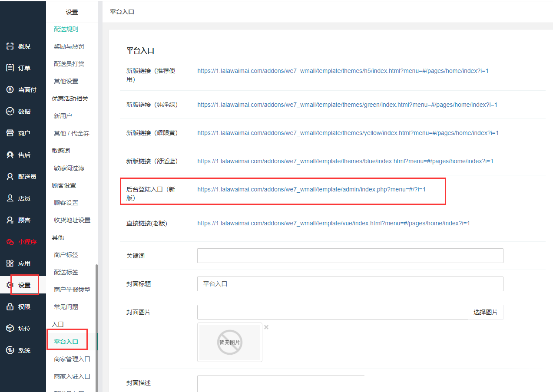Click the 封面标题 input field
553x392 pixels.
point(350,284)
